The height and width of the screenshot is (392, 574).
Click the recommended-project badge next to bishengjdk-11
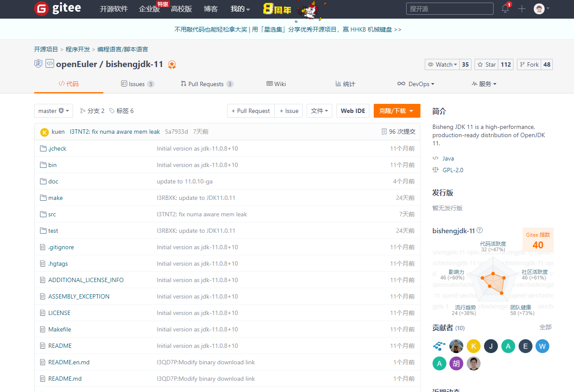click(172, 64)
